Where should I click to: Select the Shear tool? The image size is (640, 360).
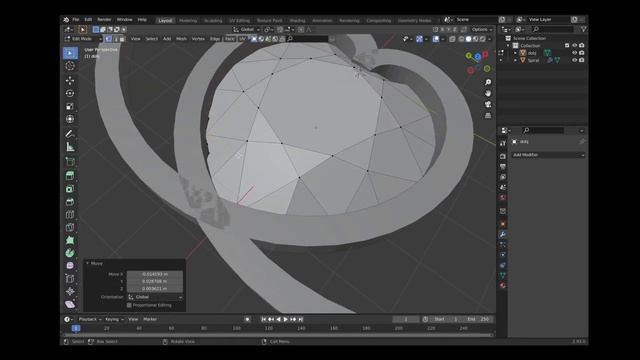[x=70, y=304]
